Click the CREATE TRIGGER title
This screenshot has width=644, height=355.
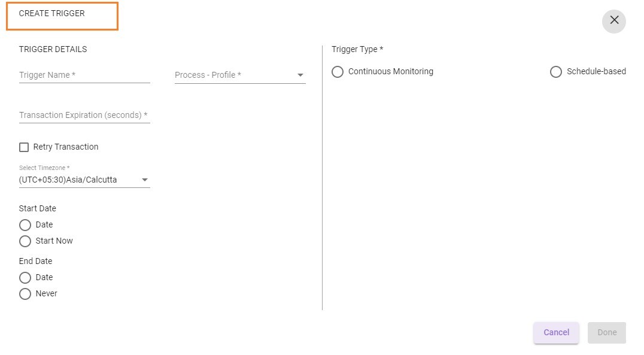(x=51, y=14)
